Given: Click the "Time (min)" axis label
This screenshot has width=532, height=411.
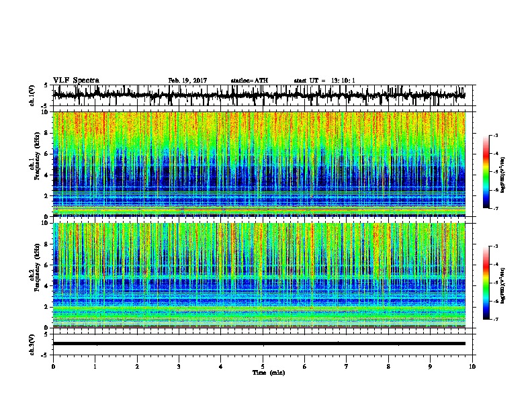Looking at the screenshot, I should tap(269, 373).
